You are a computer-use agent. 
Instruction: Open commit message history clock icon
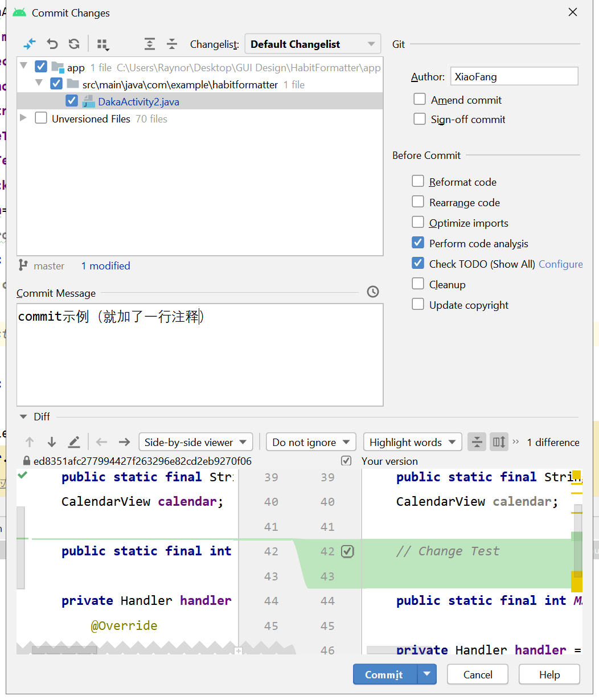(x=373, y=292)
